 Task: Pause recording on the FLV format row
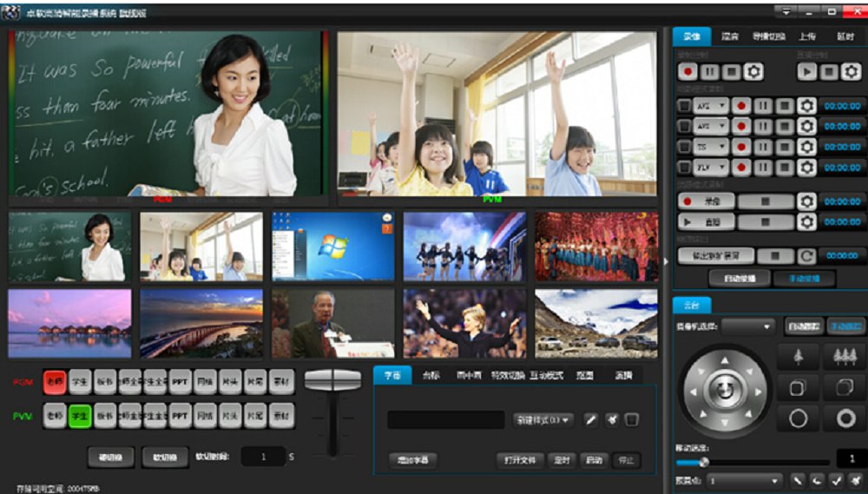click(x=763, y=168)
